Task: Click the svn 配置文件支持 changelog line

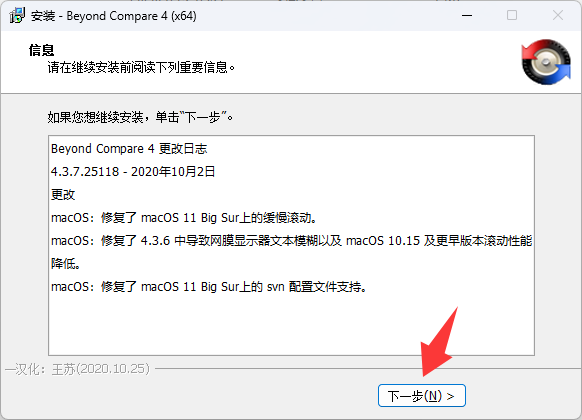Action: pyautogui.click(x=209, y=287)
